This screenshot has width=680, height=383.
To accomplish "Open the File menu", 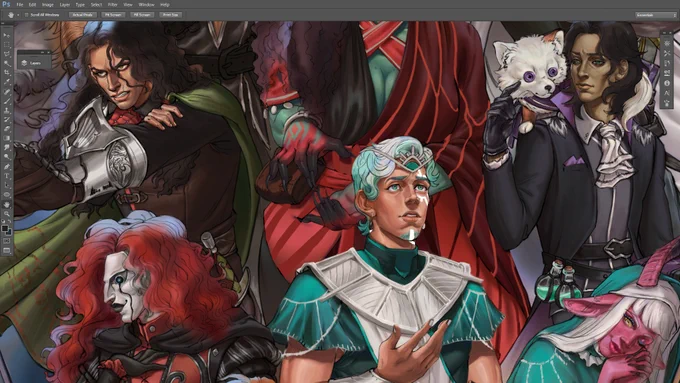I will pyautogui.click(x=20, y=5).
